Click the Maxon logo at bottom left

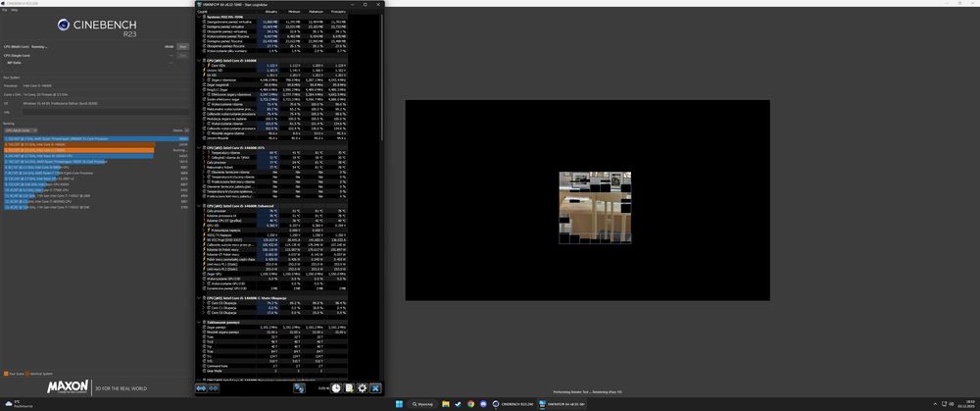pos(69,387)
